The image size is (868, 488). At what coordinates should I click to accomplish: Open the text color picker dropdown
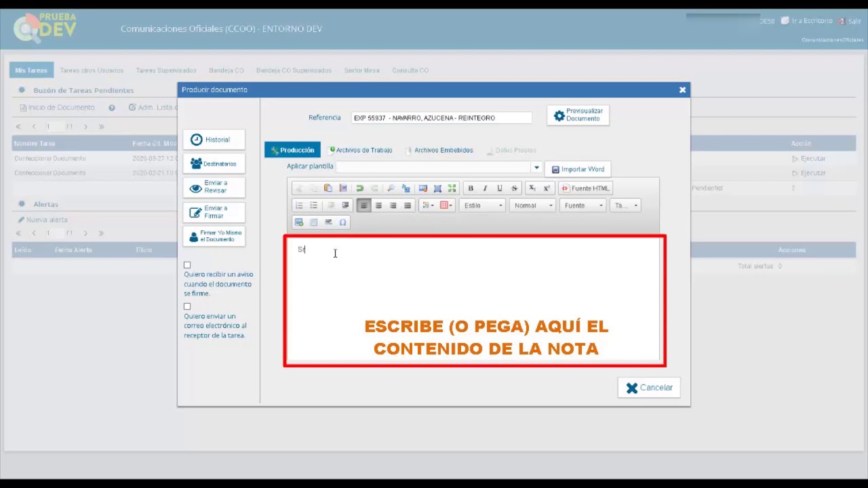[429, 205]
